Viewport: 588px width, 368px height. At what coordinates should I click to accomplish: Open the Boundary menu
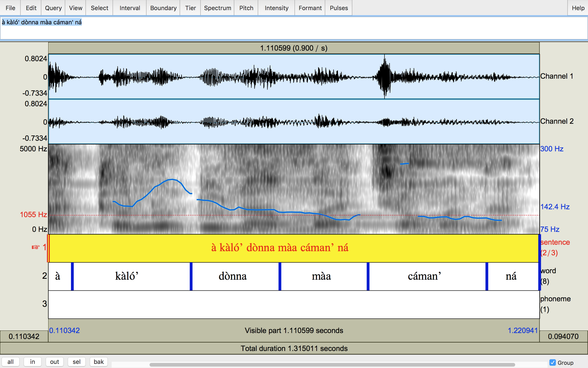point(163,8)
